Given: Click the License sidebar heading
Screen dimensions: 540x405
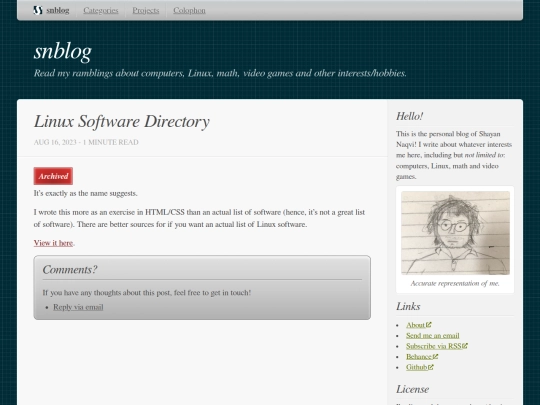Looking at the screenshot, I should pyautogui.click(x=413, y=389).
